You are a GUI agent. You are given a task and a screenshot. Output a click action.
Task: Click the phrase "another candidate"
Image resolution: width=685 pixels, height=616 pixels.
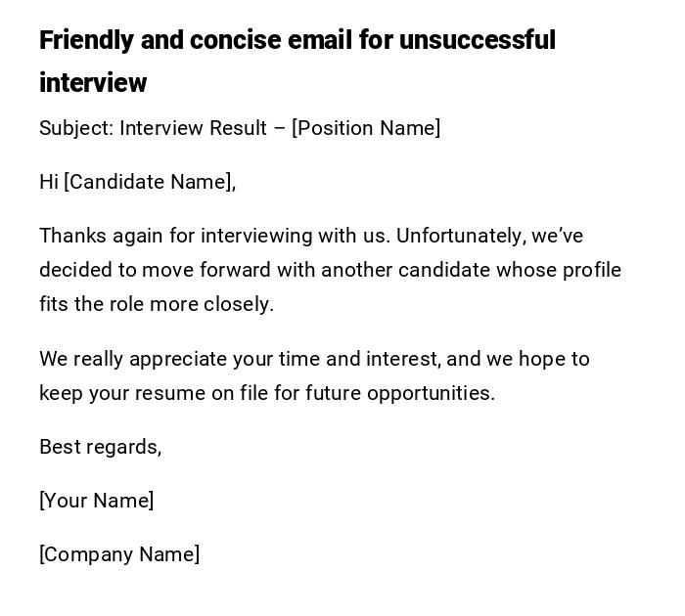pyautogui.click(x=405, y=270)
